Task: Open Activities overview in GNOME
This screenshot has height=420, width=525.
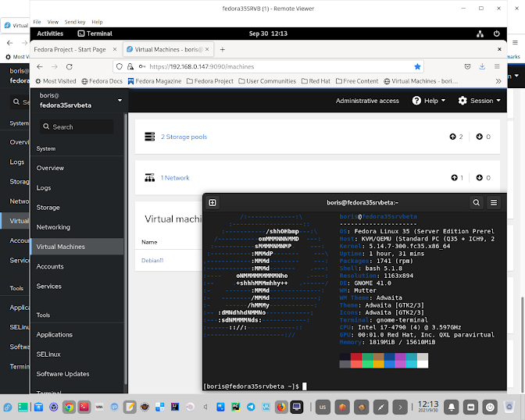Action: tap(50, 34)
